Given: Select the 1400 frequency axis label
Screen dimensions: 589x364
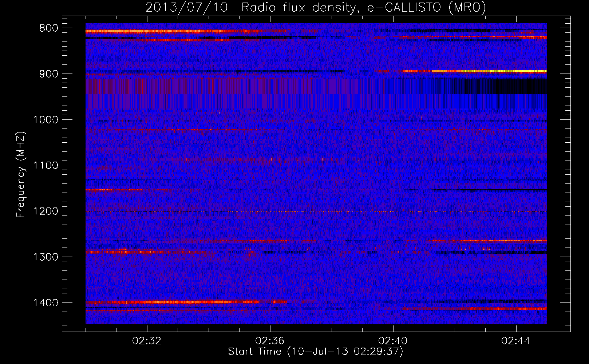Looking at the screenshot, I should pyautogui.click(x=46, y=303).
